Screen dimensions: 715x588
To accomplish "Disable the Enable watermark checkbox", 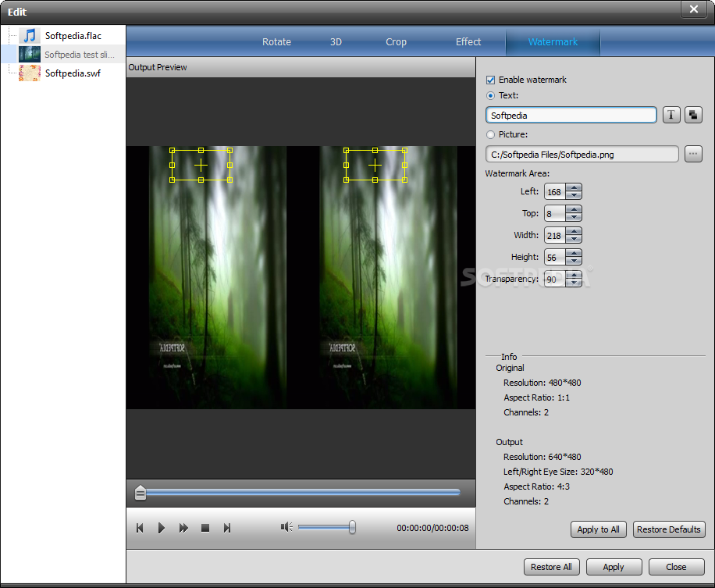I will (491, 80).
